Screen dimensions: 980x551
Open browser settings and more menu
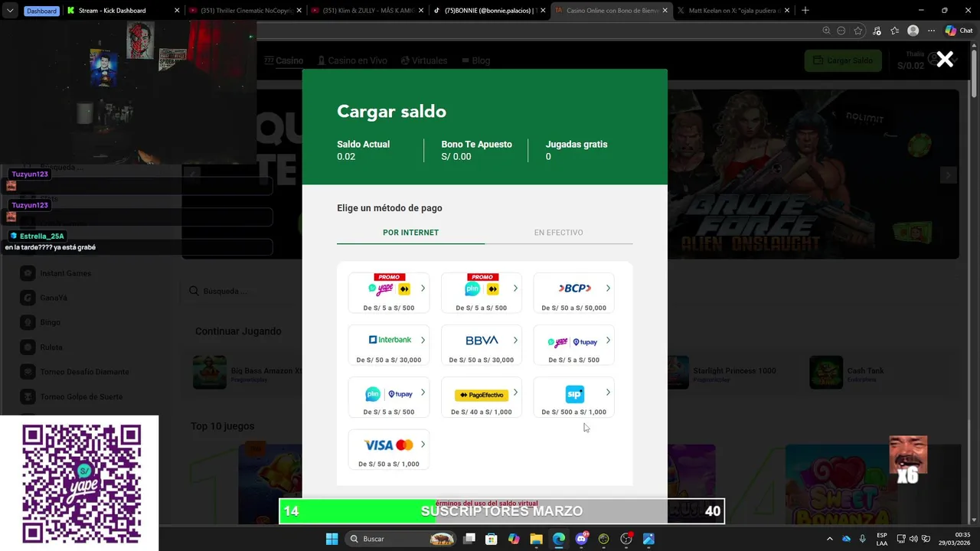pyautogui.click(x=931, y=31)
